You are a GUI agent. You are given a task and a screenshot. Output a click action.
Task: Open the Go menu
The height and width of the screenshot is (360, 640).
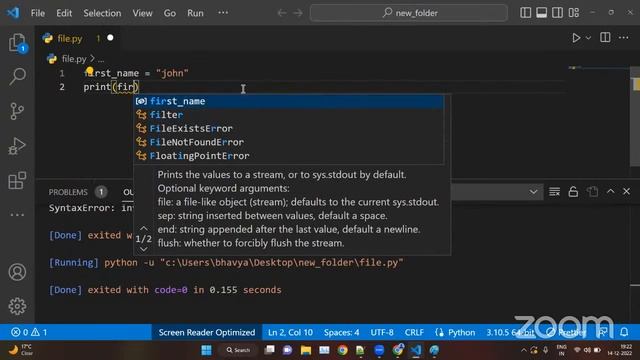coord(170,13)
